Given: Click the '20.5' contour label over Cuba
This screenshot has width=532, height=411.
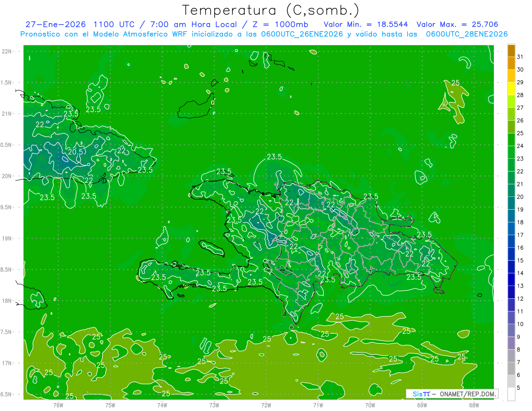Looking at the screenshot, I should [75, 151].
